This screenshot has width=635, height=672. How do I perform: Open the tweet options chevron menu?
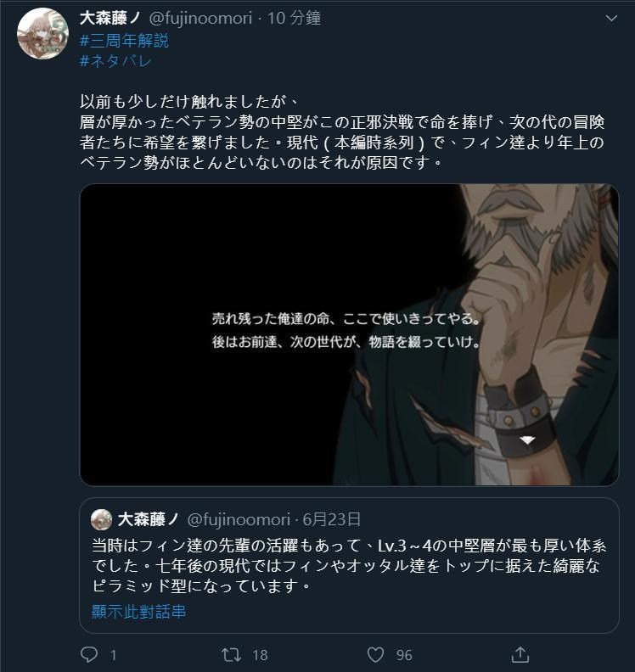[x=611, y=19]
